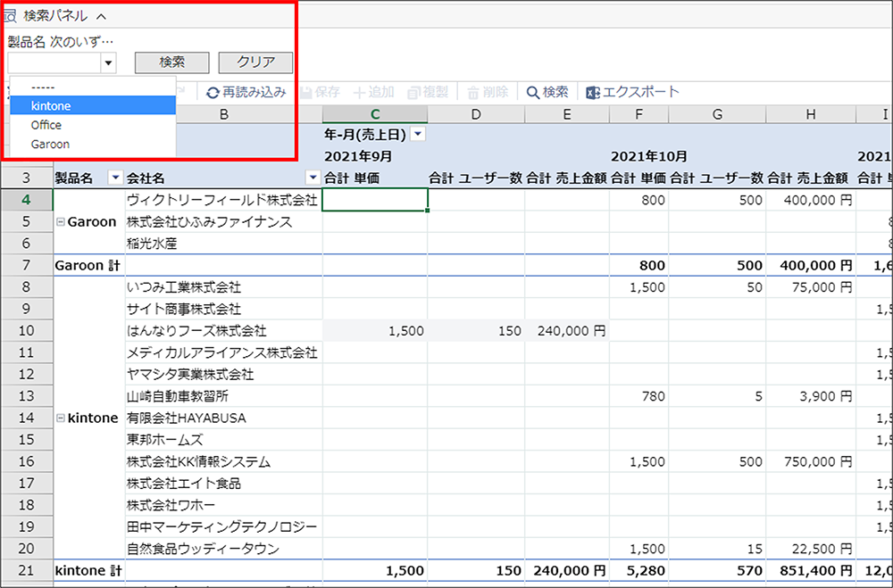Select row 7 header
The width and height of the screenshot is (893, 588).
point(27,265)
